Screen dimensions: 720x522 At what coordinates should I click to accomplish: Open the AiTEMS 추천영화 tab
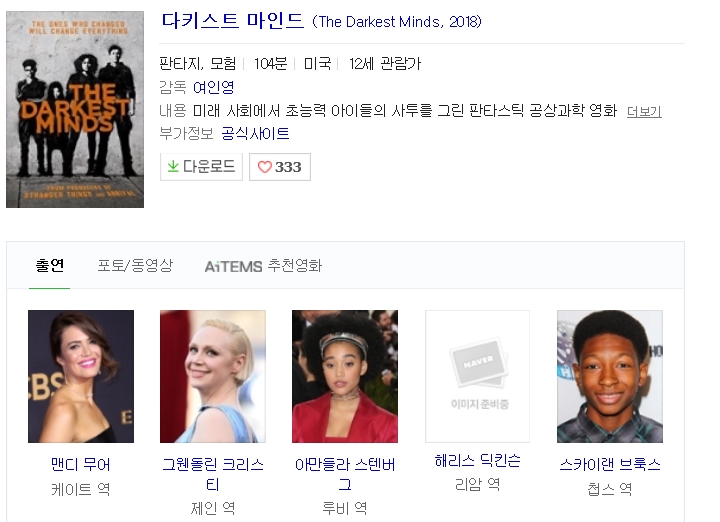263,266
